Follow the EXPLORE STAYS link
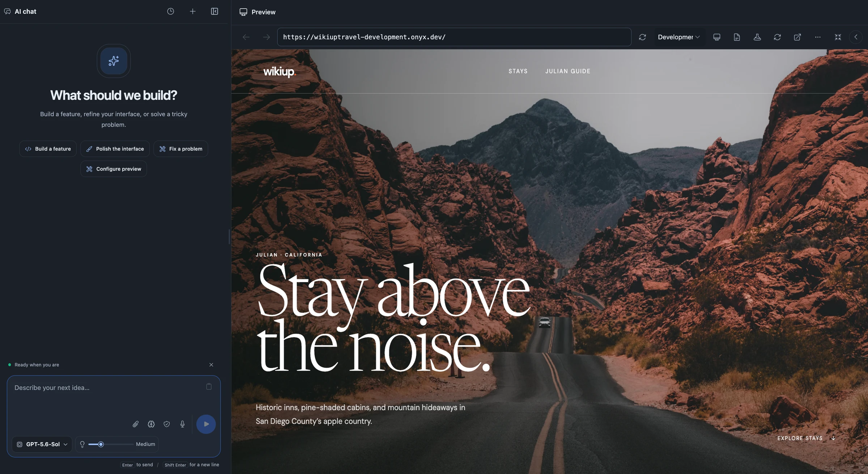Viewport: 868px width, 474px height. click(807, 438)
